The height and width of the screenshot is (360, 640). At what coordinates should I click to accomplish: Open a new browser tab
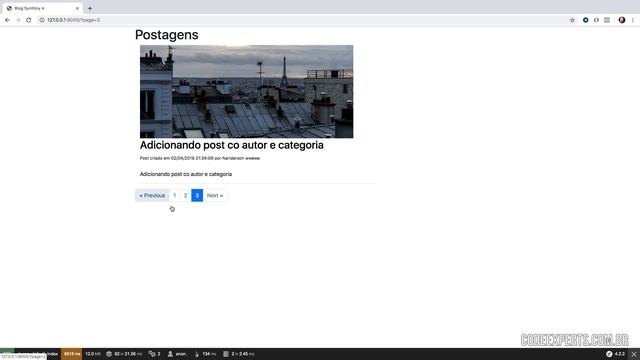(x=90, y=8)
